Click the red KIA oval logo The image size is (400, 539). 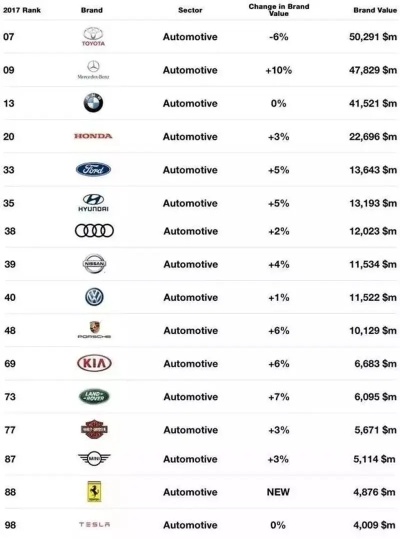(94, 363)
